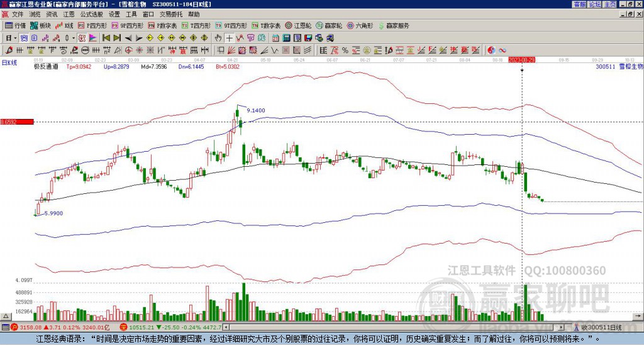Click the black left arrow icon
The height and width of the screenshot is (345, 644).
click(128, 38)
